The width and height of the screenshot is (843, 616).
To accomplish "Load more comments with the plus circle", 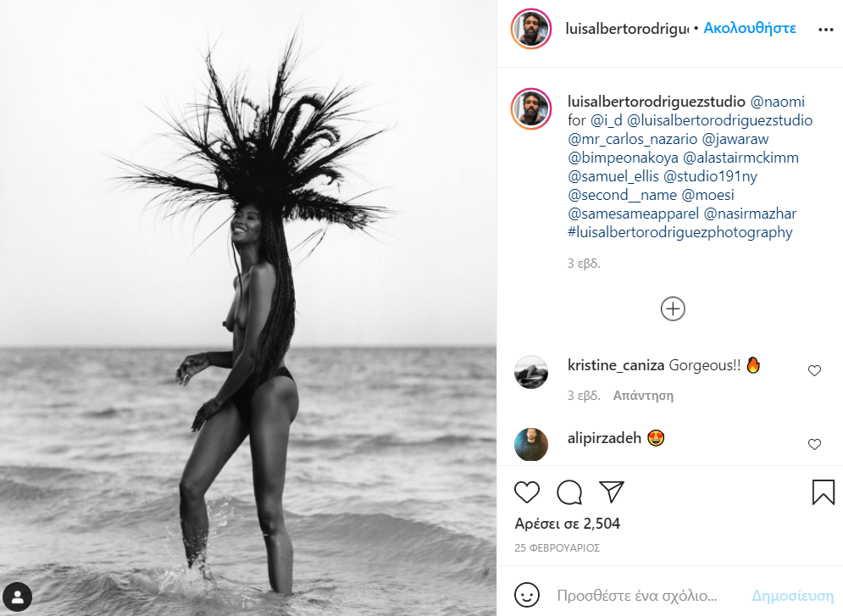I will click(x=673, y=308).
